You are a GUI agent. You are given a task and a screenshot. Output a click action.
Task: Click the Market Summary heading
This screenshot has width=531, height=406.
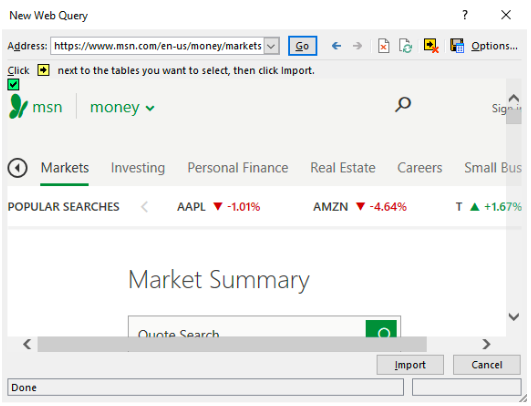(x=219, y=280)
